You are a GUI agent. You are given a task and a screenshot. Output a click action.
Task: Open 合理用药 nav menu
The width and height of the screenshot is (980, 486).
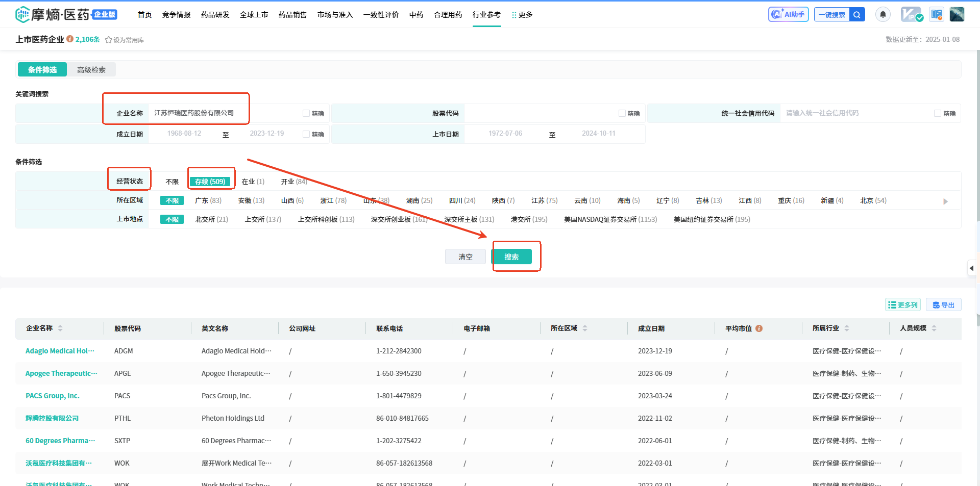pos(448,15)
